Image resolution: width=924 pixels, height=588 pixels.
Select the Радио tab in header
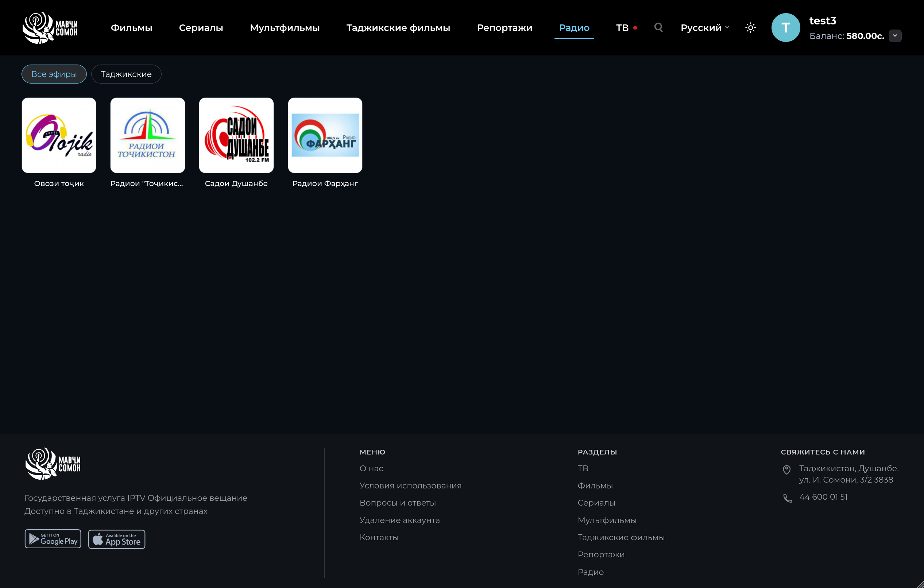574,28
